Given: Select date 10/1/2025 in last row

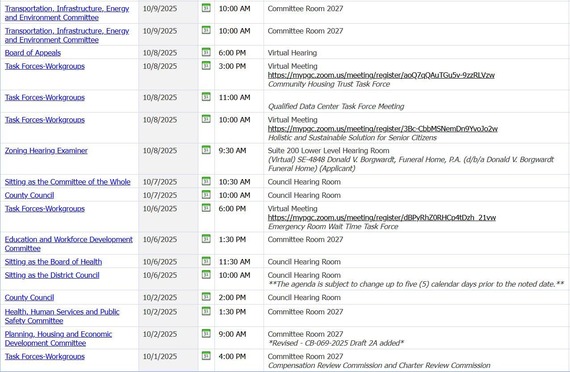Looking at the screenshot, I should (160, 356).
